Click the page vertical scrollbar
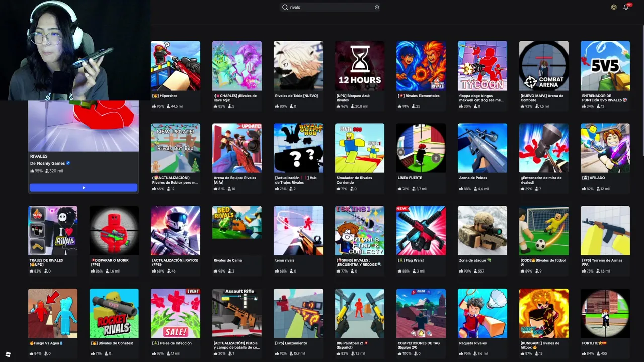Viewport: 644px width, 362px height. (642, 90)
